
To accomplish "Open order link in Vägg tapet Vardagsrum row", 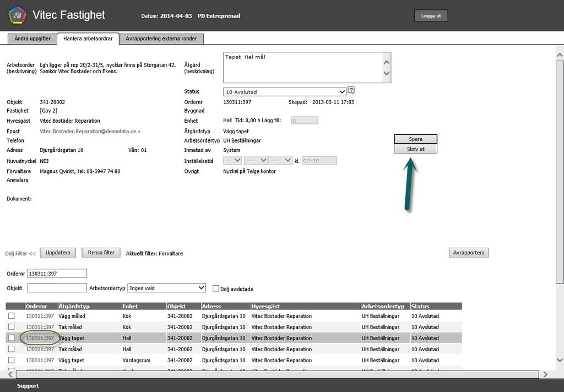I will click(x=40, y=361).
